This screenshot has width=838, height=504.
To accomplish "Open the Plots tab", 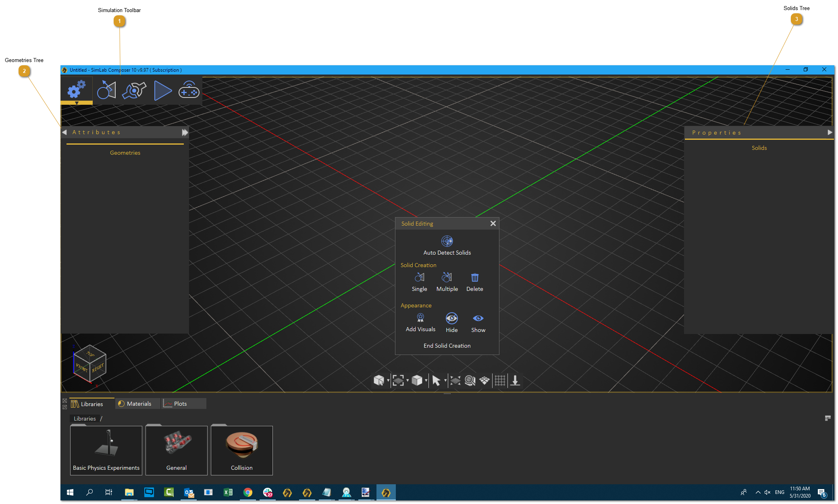I will click(x=180, y=403).
